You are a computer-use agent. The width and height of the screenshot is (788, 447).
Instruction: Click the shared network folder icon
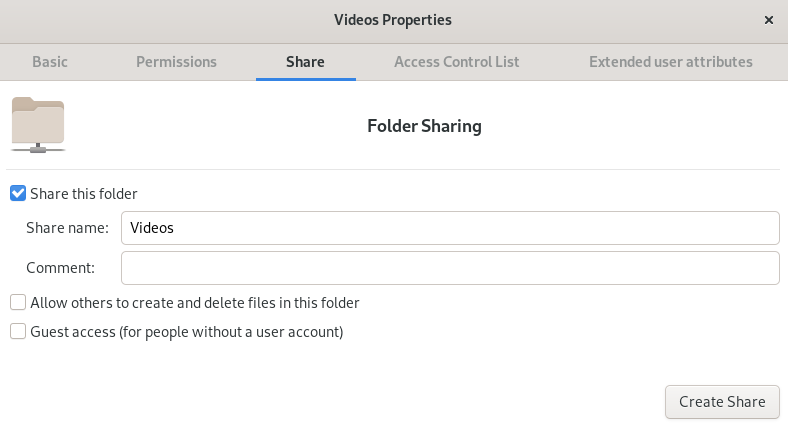(38, 125)
